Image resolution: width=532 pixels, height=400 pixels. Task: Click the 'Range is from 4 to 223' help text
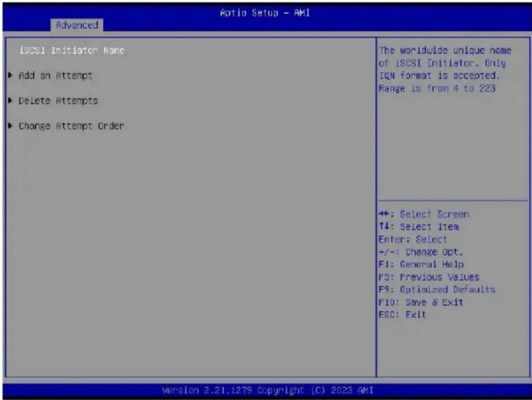point(437,88)
